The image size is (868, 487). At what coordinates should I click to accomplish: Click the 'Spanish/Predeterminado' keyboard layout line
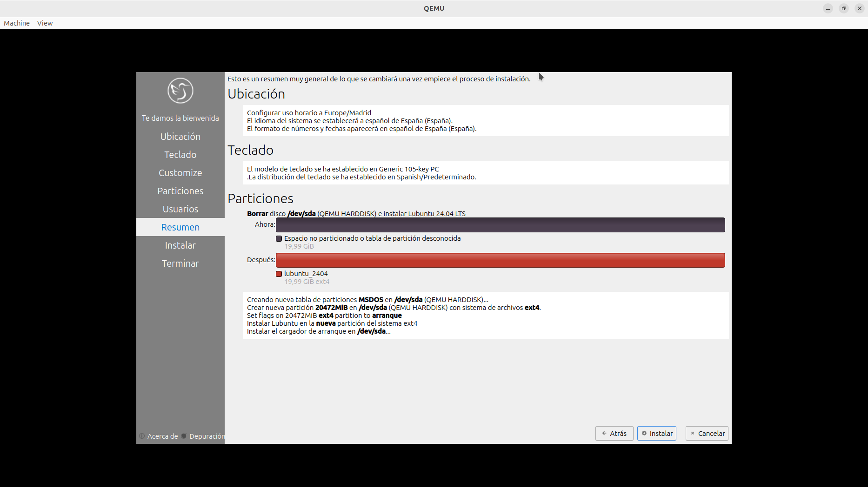[x=361, y=177]
